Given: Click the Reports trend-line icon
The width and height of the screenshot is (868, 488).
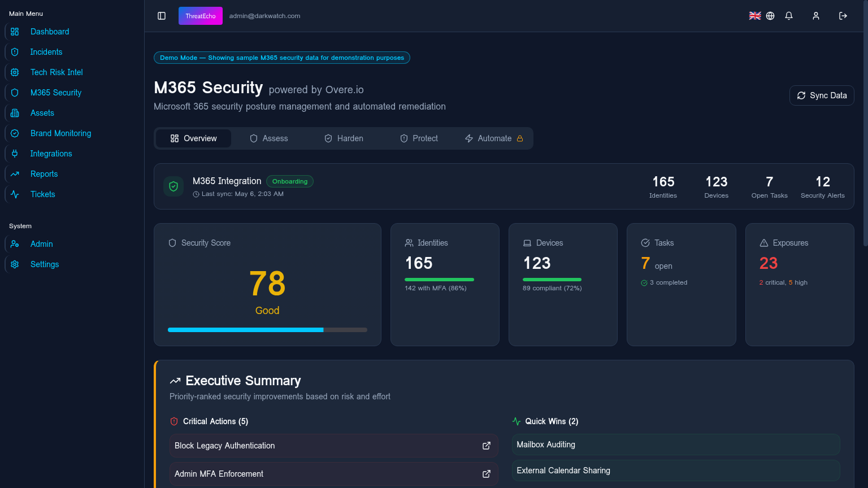Looking at the screenshot, I should pos(15,174).
